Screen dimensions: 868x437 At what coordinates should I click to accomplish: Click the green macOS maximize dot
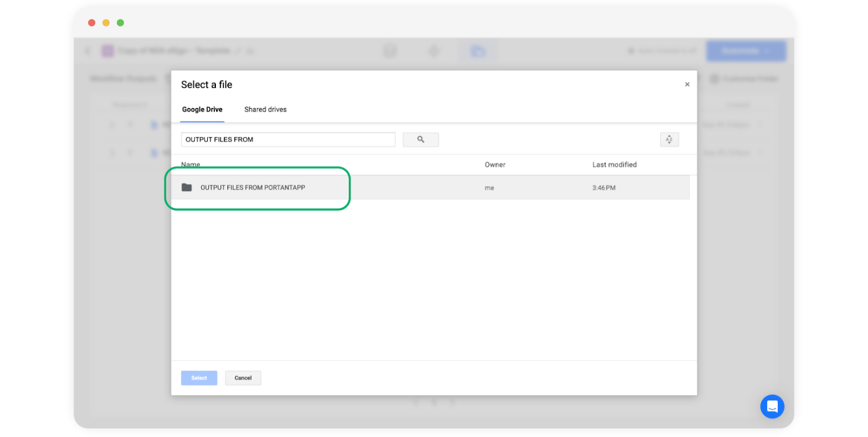pyautogui.click(x=120, y=23)
